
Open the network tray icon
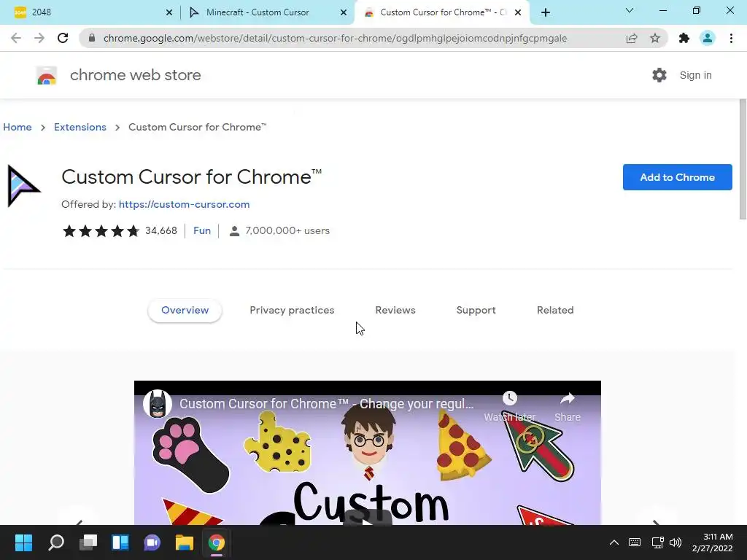tap(658, 542)
